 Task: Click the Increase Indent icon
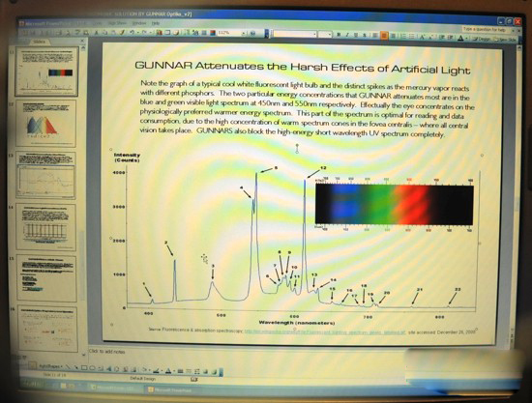click(450, 38)
